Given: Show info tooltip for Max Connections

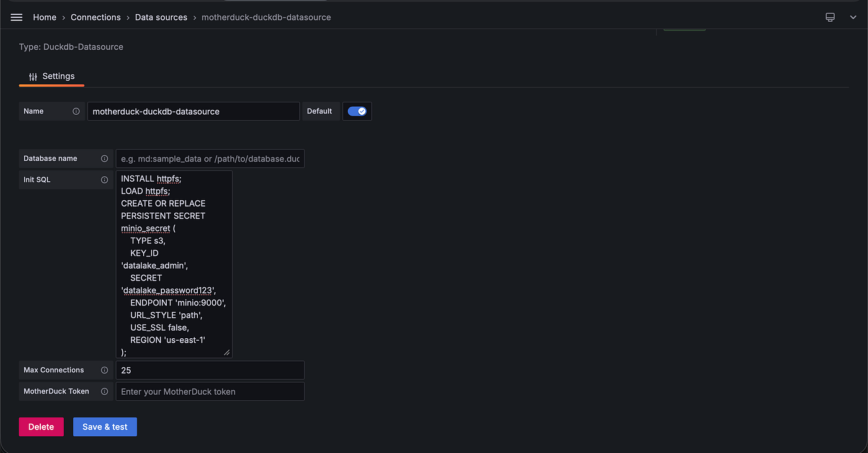Looking at the screenshot, I should click(x=104, y=370).
